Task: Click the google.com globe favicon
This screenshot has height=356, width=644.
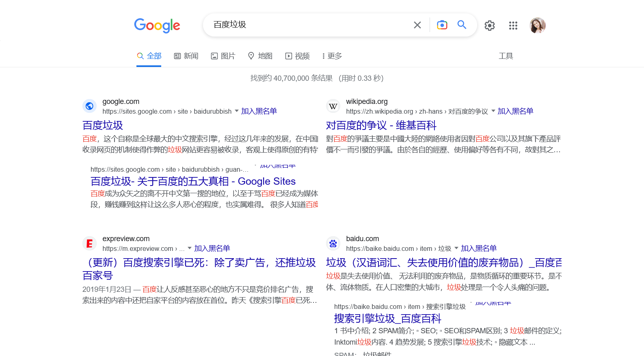Action: [89, 106]
